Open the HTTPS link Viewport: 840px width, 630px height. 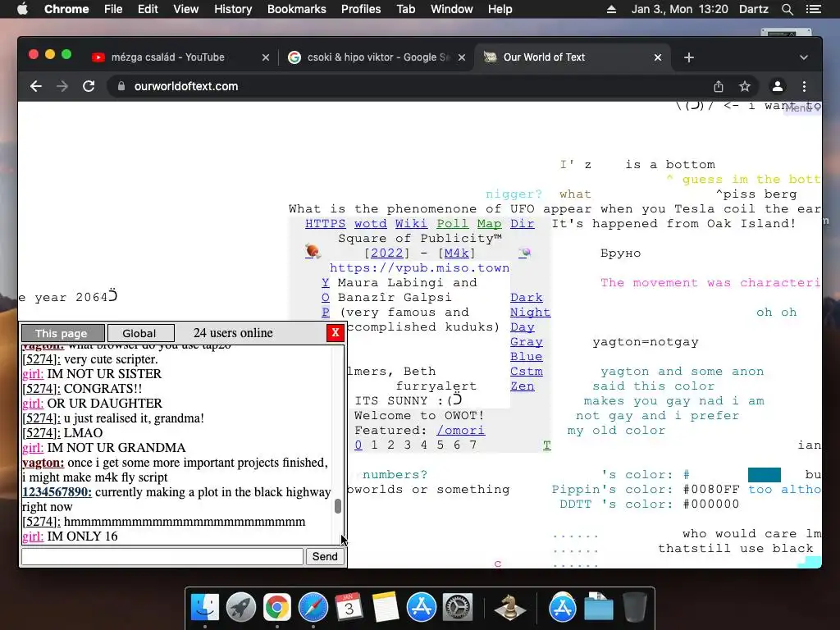(x=325, y=223)
